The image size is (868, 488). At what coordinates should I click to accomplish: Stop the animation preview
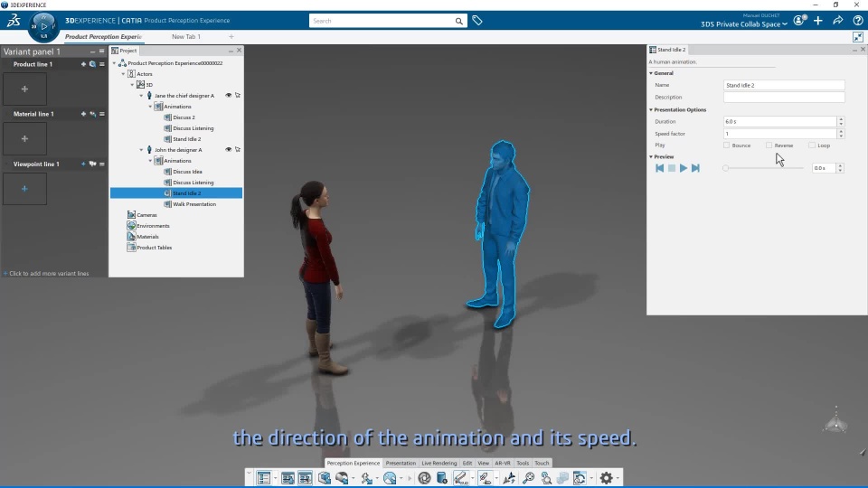(x=672, y=168)
